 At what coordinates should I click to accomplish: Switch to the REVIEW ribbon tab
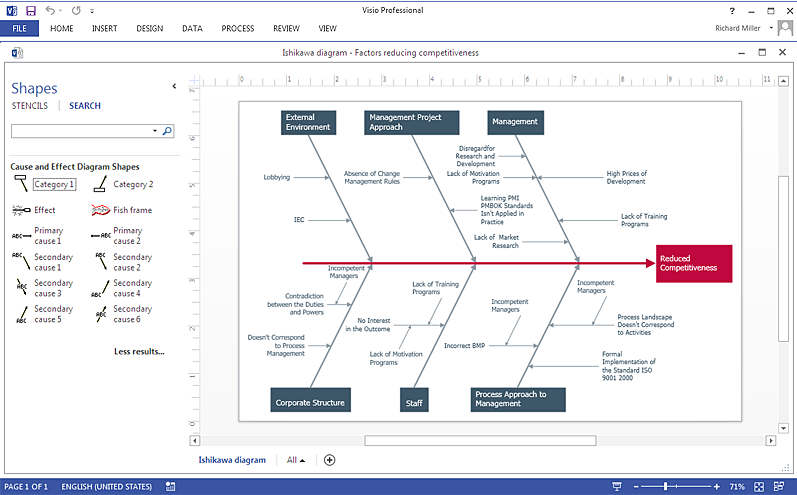coord(286,28)
